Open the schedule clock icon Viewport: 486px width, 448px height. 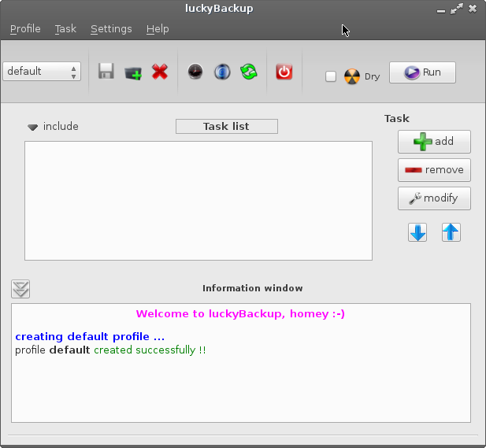point(195,72)
